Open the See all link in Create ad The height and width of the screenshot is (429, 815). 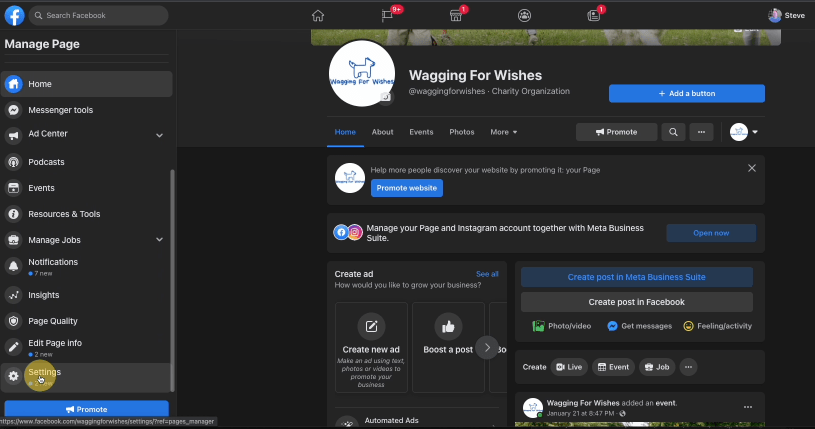(x=487, y=274)
